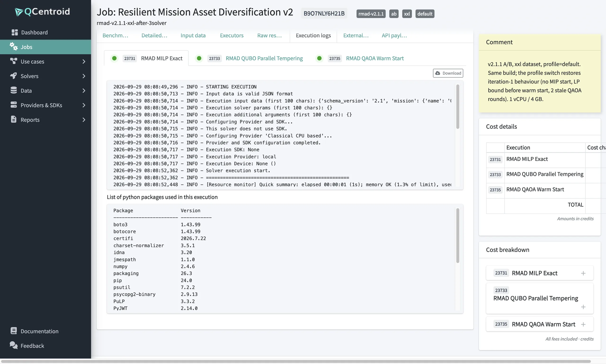Switch to RMAD QUBO Parallel Tempering logs
Screen dimensions: 606x364
249,58
